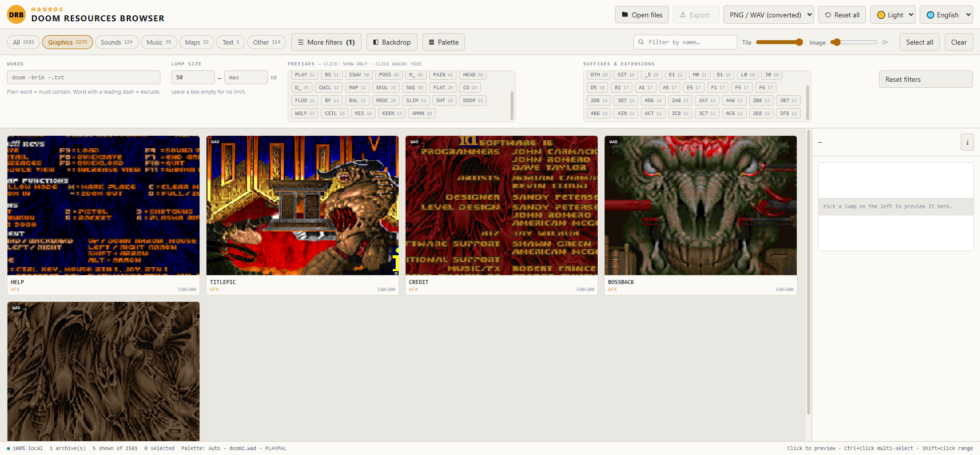
Task: Open files using the folder button
Action: (642, 15)
